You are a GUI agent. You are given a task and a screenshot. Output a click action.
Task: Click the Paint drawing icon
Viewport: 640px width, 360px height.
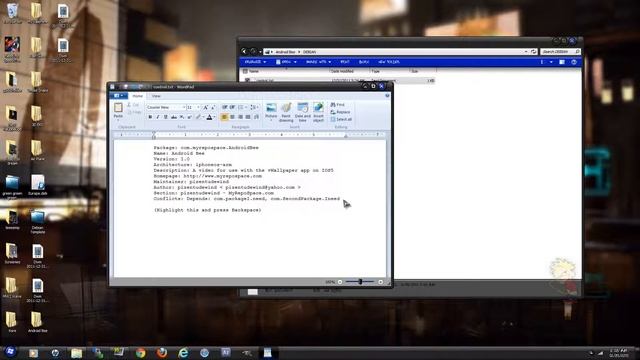(286, 112)
